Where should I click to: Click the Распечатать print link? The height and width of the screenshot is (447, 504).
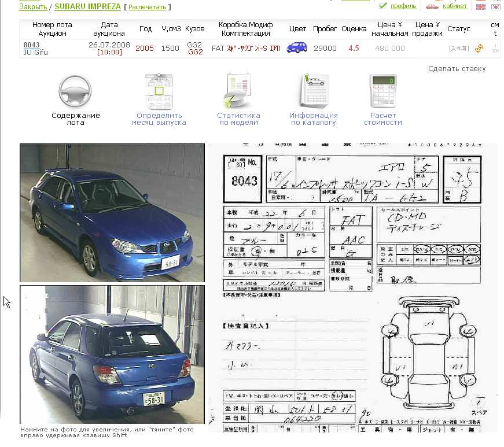147,7
